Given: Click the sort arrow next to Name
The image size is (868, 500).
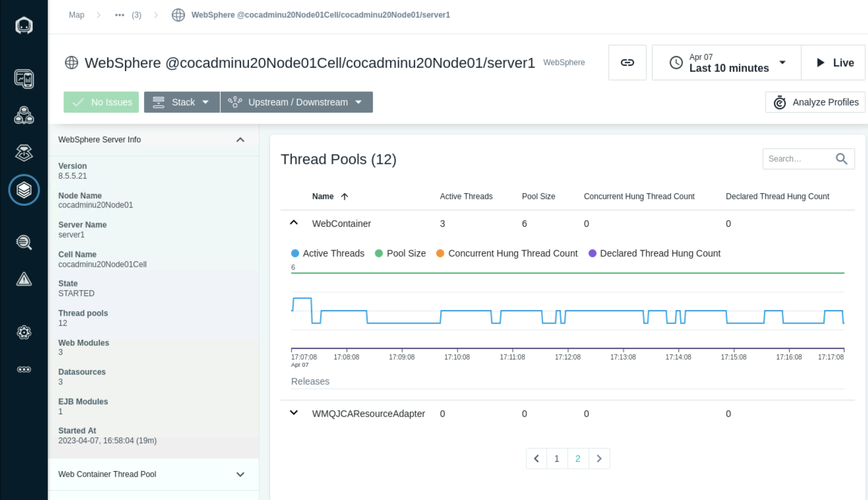Looking at the screenshot, I should (344, 196).
